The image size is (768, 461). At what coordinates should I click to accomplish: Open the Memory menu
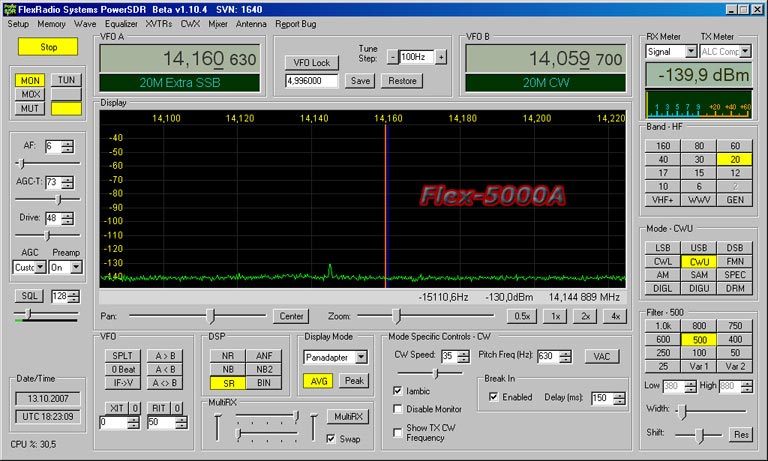click(51, 24)
